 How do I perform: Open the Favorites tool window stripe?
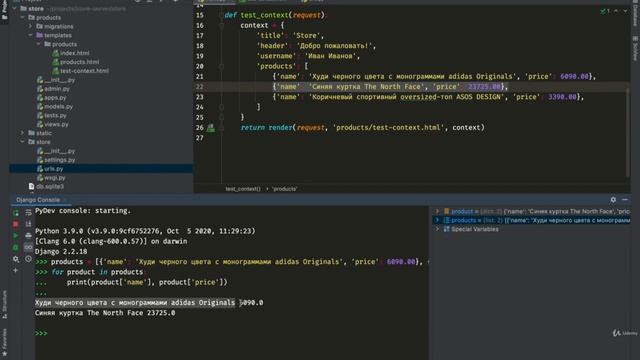pos(4,342)
